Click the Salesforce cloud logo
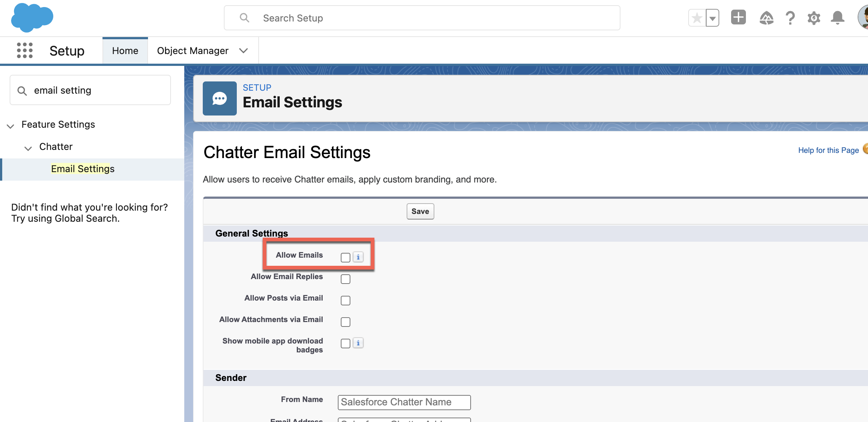The image size is (868, 422). pyautogui.click(x=32, y=17)
